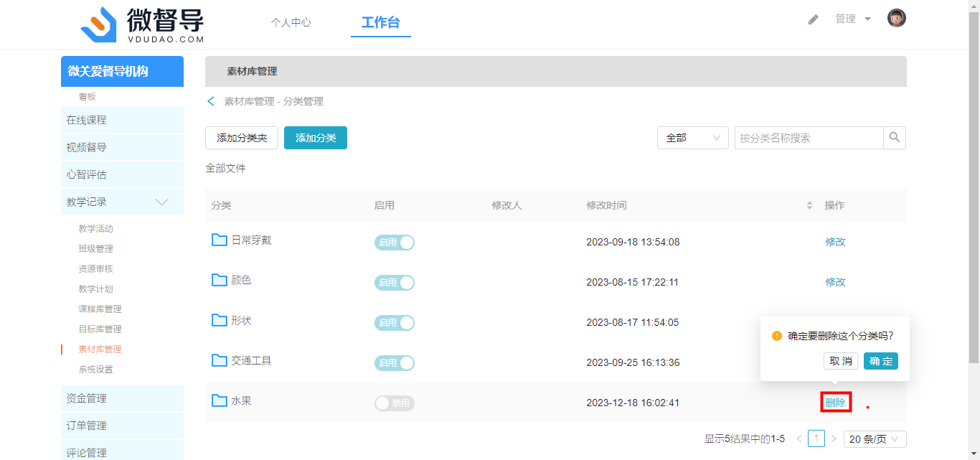The height and width of the screenshot is (460, 980).
Task: Click 删除 link for 水果 row
Action: [836, 403]
